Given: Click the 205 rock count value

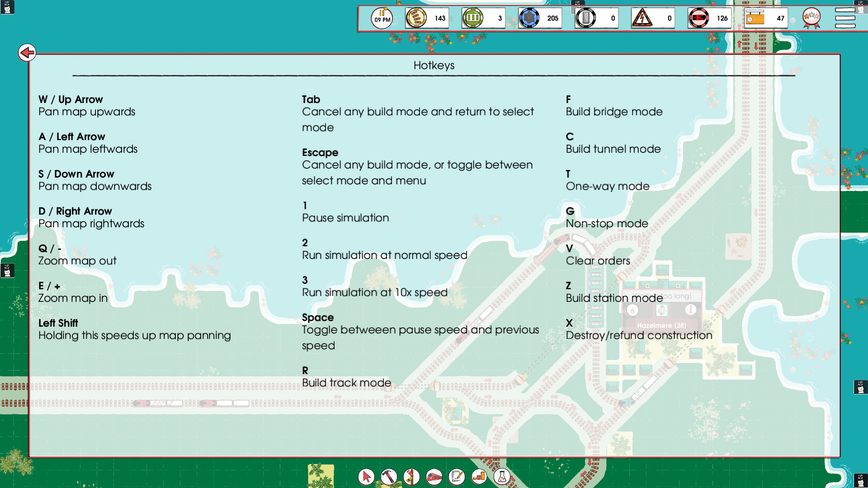Looking at the screenshot, I should (x=552, y=19).
